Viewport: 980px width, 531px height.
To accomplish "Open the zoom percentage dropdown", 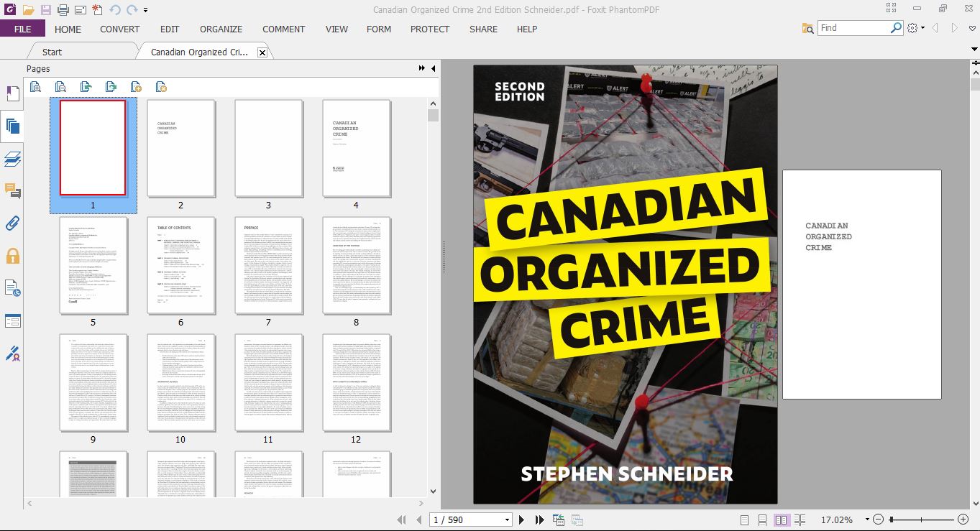I will 867,520.
